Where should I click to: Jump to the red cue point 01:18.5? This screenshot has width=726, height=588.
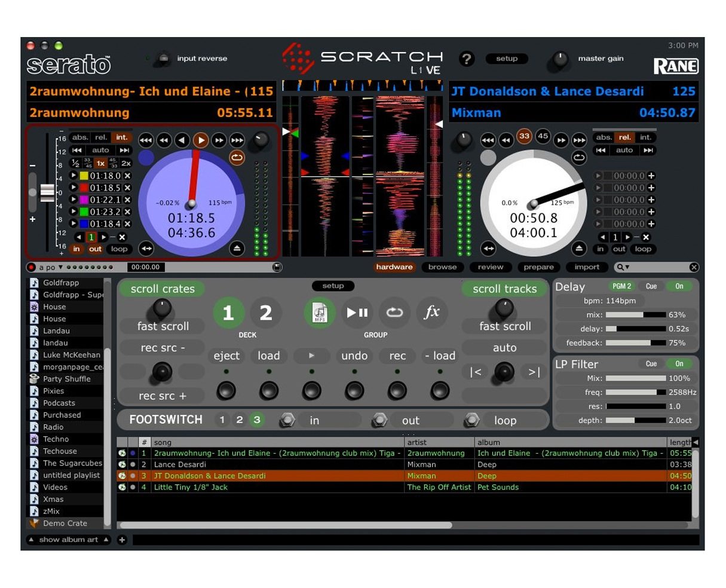(73, 188)
